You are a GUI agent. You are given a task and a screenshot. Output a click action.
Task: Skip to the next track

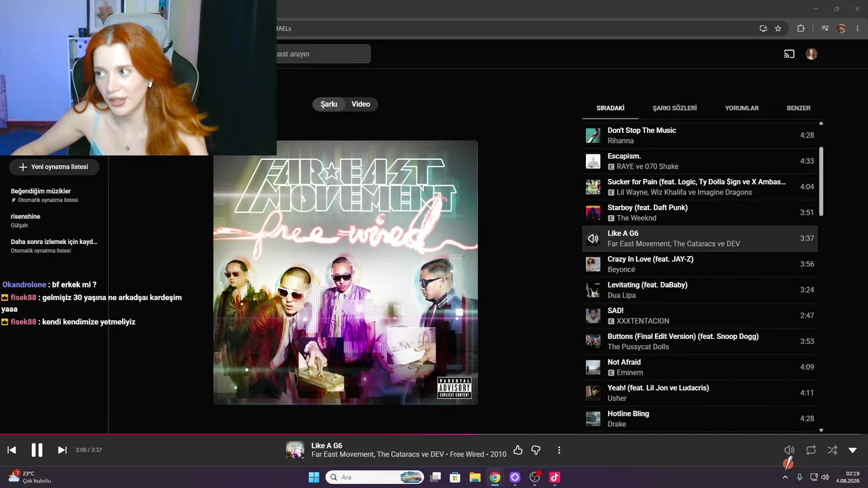(62, 450)
